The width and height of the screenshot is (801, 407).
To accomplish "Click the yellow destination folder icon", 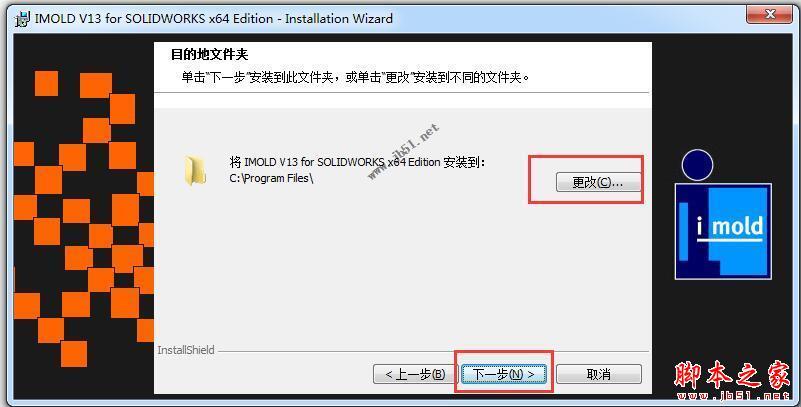I will (x=195, y=171).
